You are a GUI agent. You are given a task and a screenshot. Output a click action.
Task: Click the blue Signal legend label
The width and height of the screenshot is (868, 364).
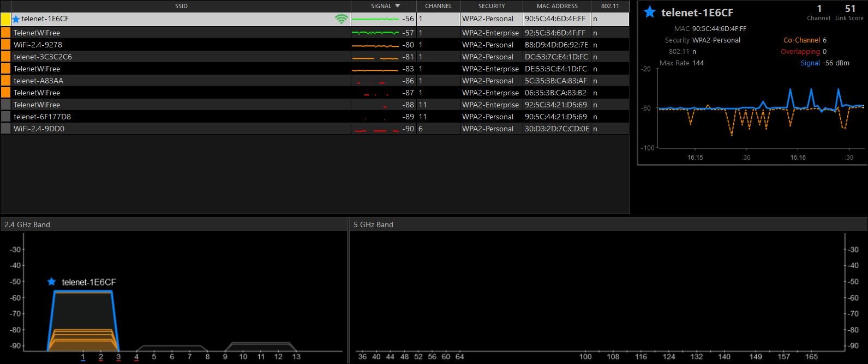click(x=810, y=63)
